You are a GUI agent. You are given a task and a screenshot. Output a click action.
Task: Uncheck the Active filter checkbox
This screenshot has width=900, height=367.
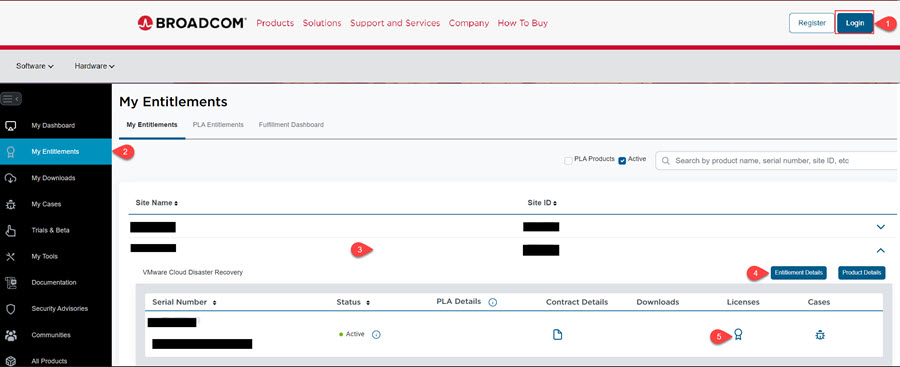point(622,161)
